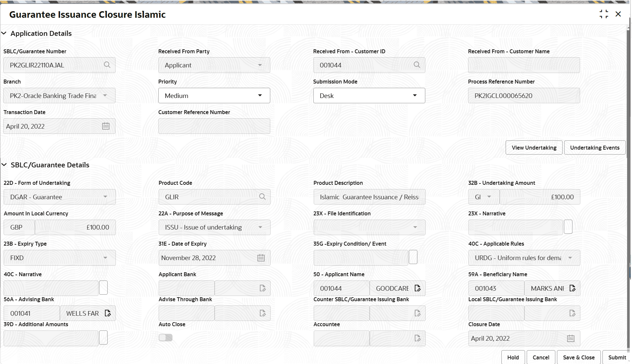
Task: Open the Product Code search lookup
Action: click(x=262, y=197)
